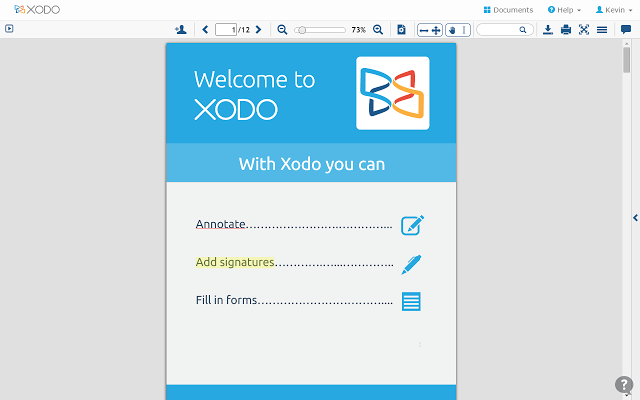Screen dimensions: 640x400
Task: Go to the previous page arrow
Action: pos(205,29)
